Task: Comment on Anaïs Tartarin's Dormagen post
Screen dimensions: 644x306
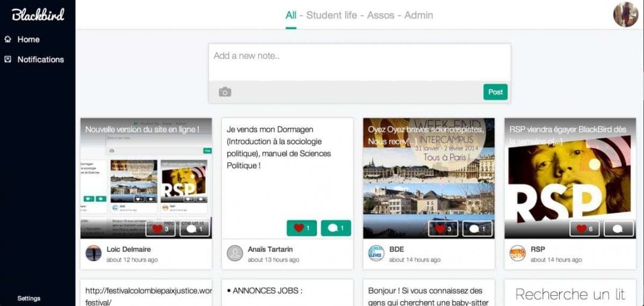Action: tap(336, 228)
